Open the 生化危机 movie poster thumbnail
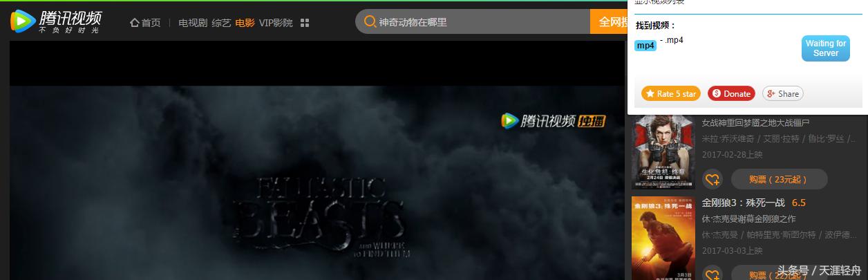Image resolution: width=868 pixels, height=280 pixels. pyautogui.click(x=663, y=151)
